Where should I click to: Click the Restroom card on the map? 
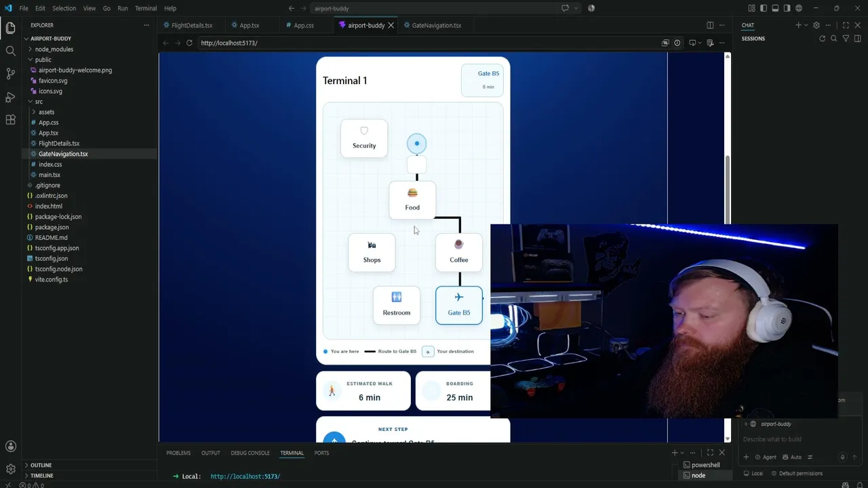(397, 305)
